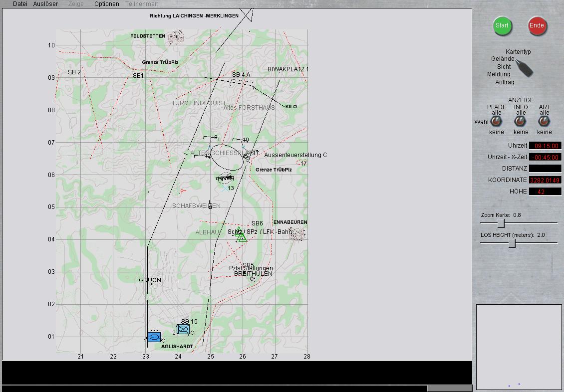Image resolution: width=564 pixels, height=392 pixels.
Task: Click the LOS HEIGHT slider handle
Action: click(x=512, y=243)
